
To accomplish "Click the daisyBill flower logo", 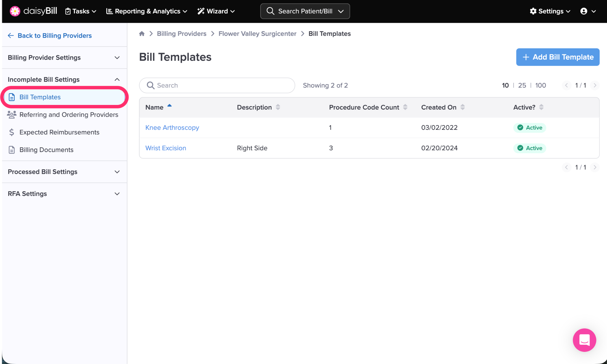I will 15,11.
